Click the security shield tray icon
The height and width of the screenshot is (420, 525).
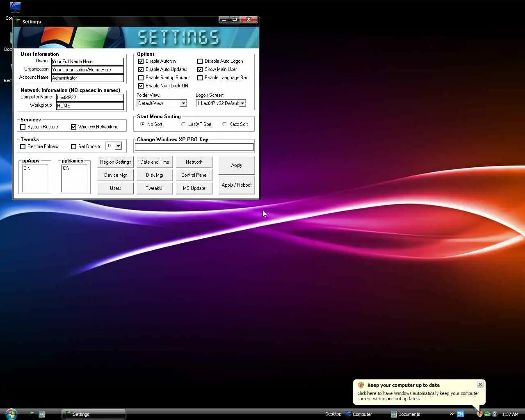(479, 414)
